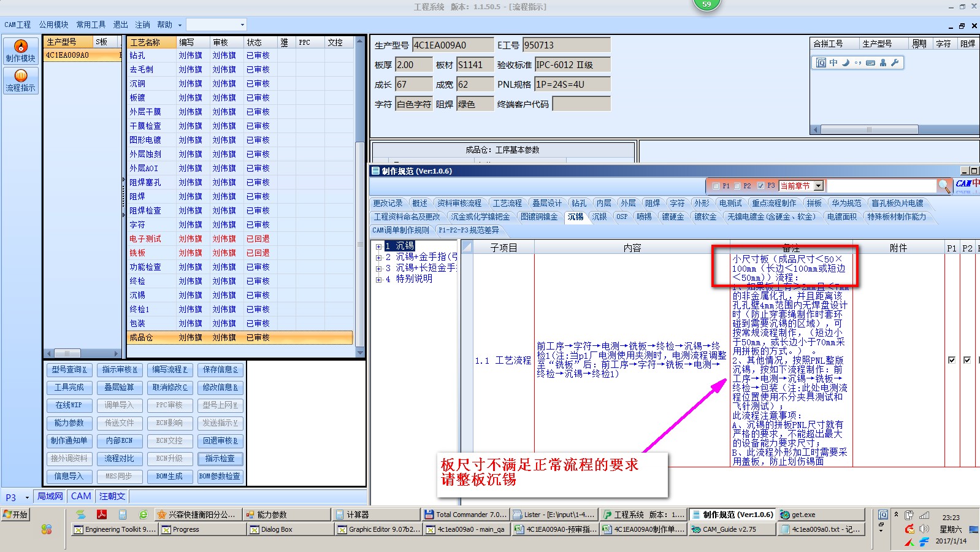
Task: Click the colorful balls icon below Start
Action: click(x=47, y=529)
